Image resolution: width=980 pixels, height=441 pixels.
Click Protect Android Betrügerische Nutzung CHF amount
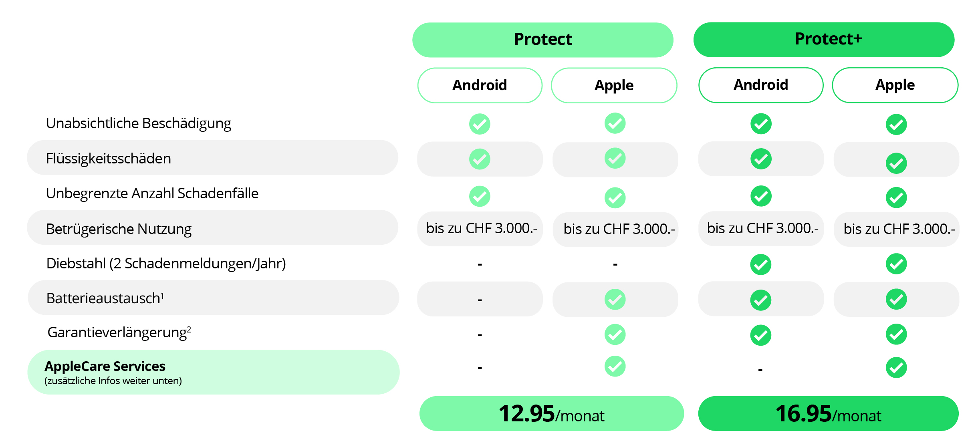click(481, 228)
